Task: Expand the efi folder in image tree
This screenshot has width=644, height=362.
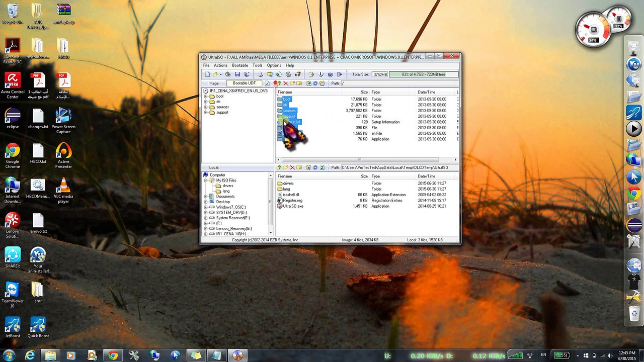Action: 206,102
